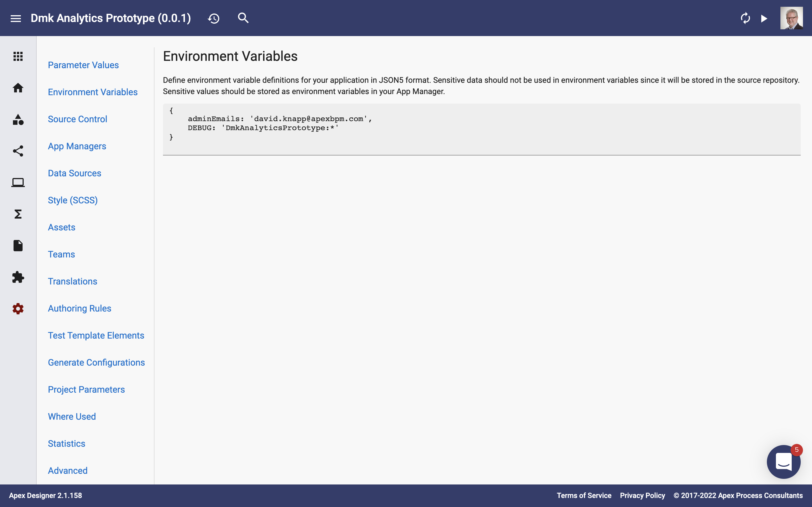
Task: Open the Data Sources configuration
Action: [74, 173]
